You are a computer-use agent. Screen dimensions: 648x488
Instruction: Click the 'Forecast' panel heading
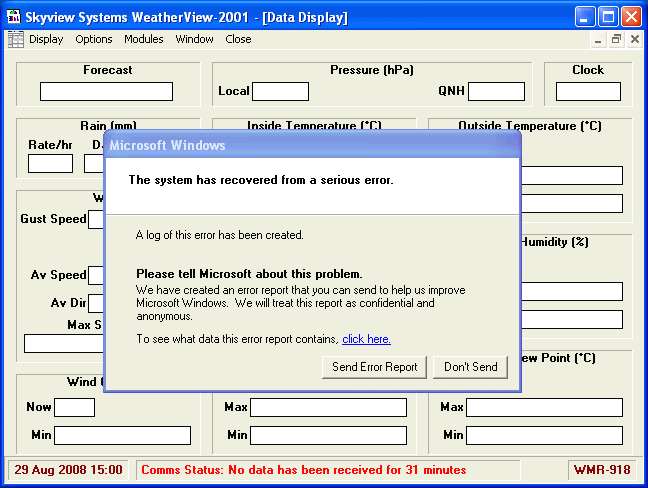click(x=107, y=70)
